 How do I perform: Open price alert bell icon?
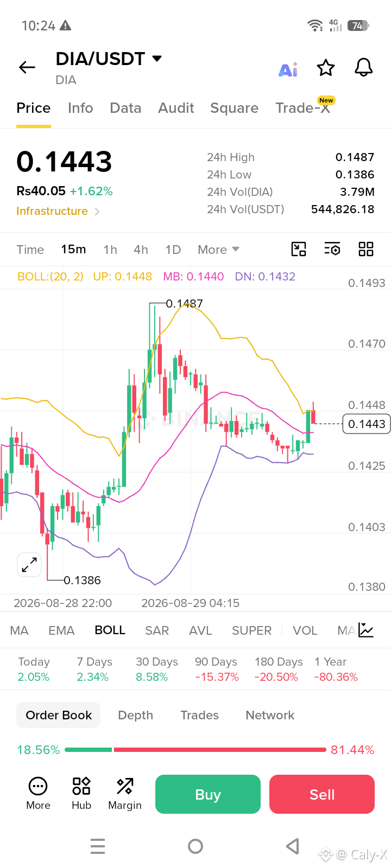point(363,68)
